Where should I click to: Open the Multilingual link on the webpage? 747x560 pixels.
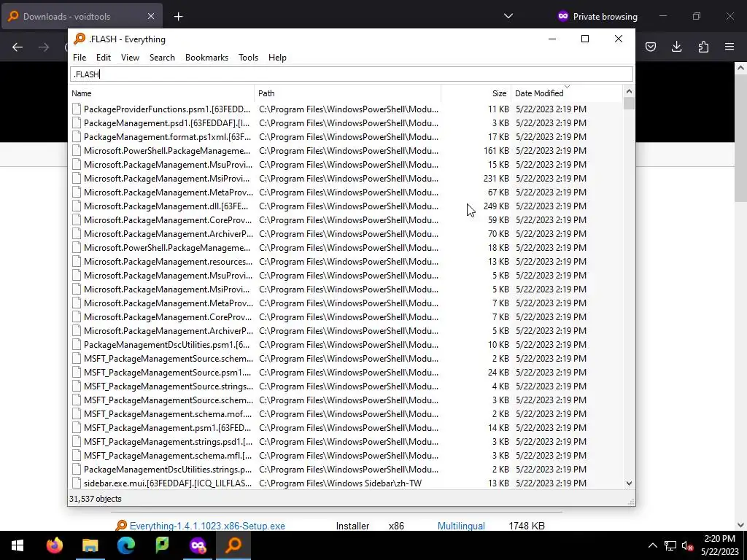461,526
